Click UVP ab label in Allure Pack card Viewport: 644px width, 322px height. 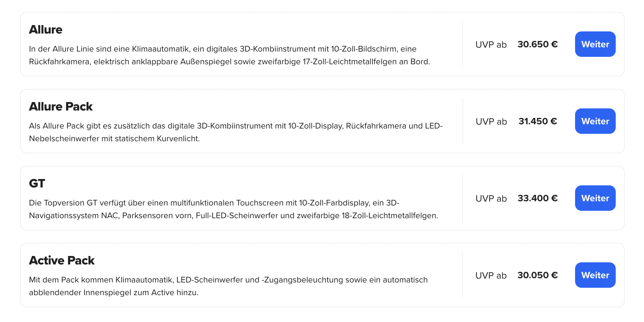tap(491, 121)
